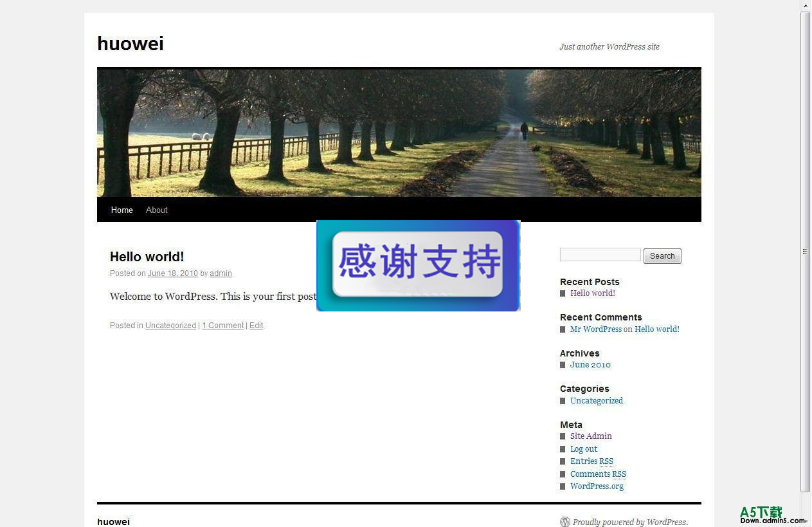Image resolution: width=812 pixels, height=527 pixels.
Task: Click the Recent Comments heading
Action: click(601, 317)
